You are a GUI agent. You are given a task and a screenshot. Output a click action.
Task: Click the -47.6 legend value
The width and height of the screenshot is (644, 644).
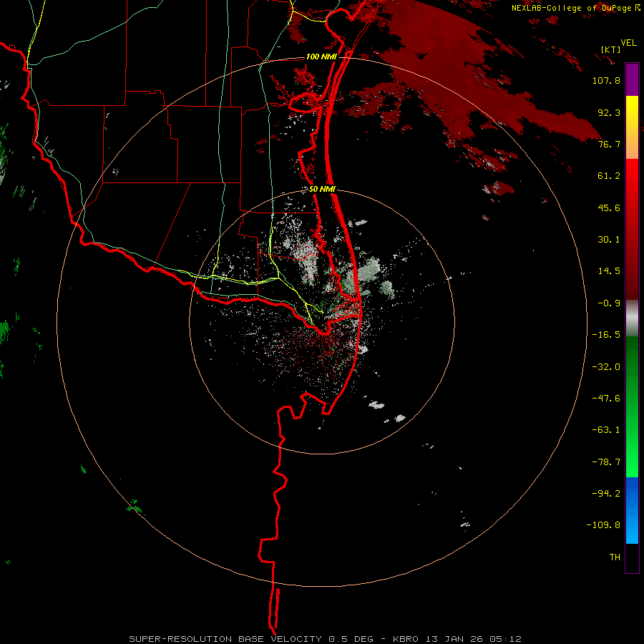point(606,399)
